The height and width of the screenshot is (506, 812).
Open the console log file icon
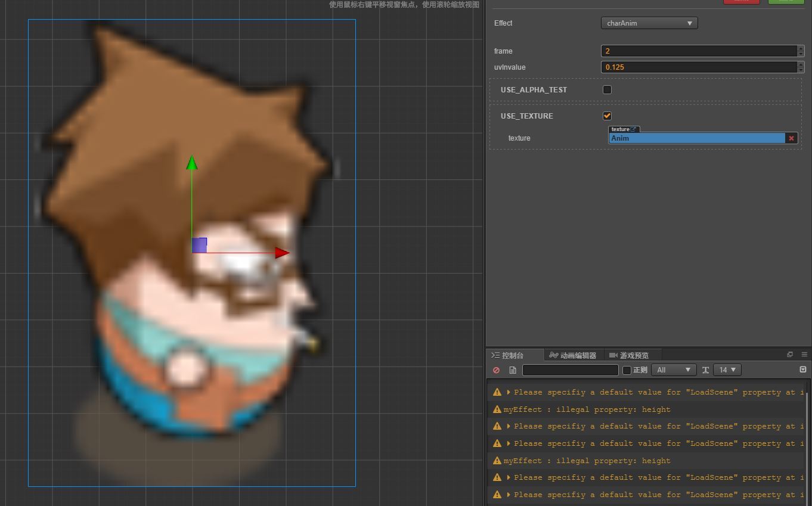(513, 370)
